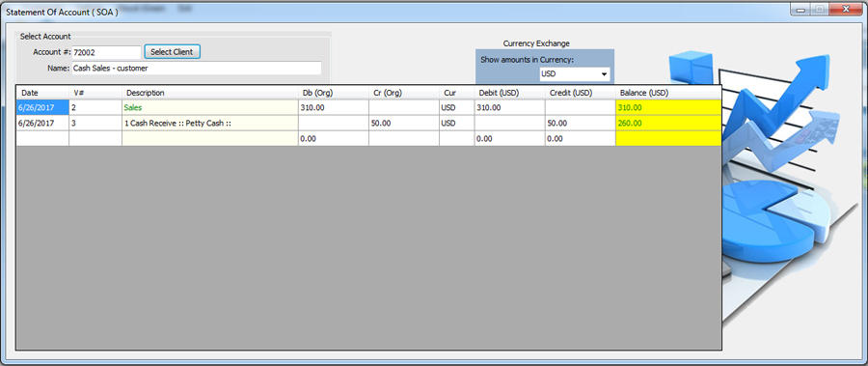Focus the Account # input field
Image resolution: width=868 pixels, height=366 pixels.
(x=106, y=52)
